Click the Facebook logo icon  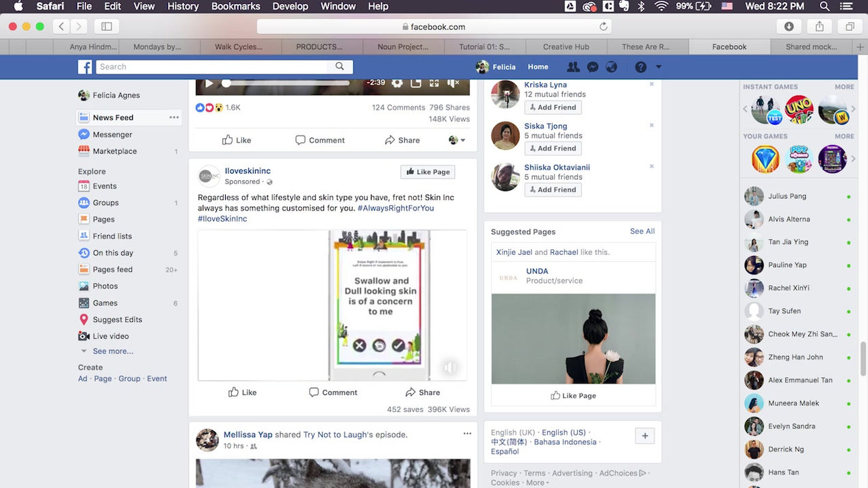(x=85, y=66)
